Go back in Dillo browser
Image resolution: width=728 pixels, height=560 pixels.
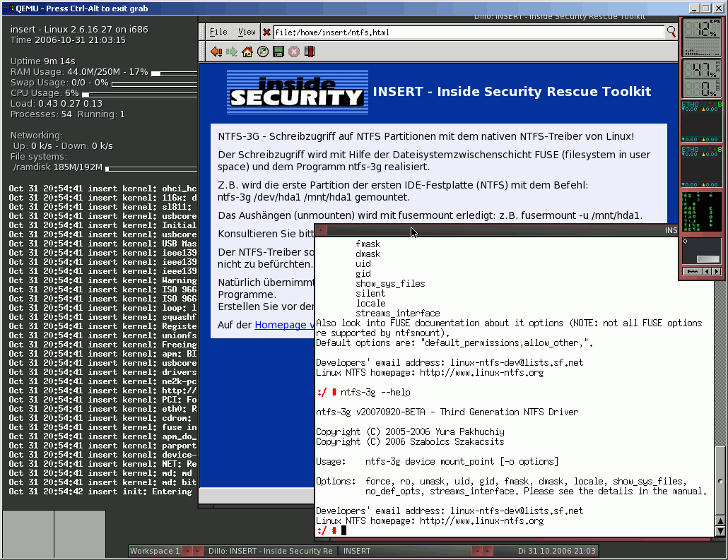tap(216, 52)
